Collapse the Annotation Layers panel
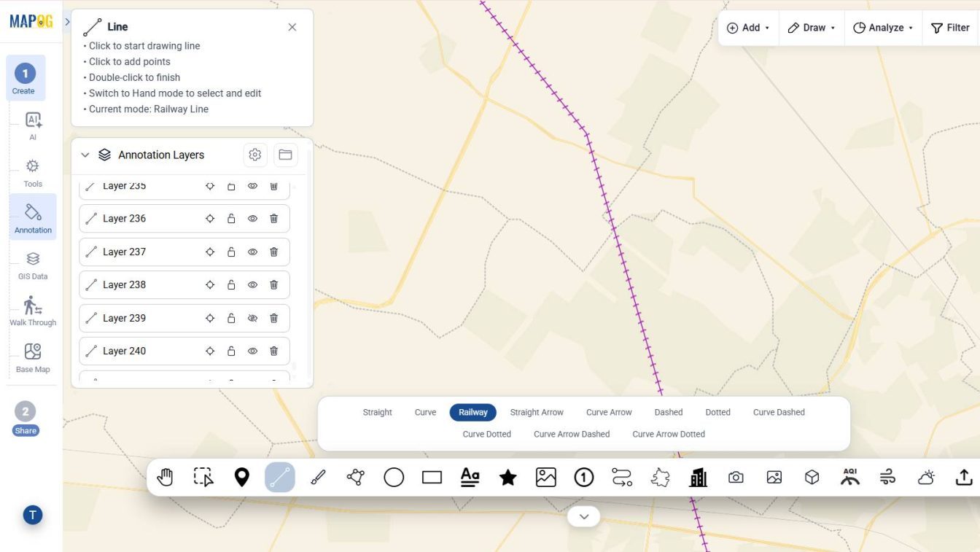980x552 pixels. 85,155
